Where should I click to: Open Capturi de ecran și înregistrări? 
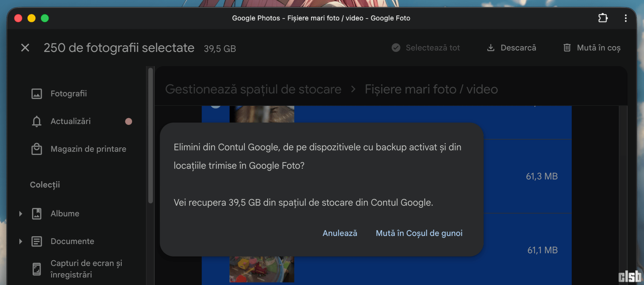point(86,269)
